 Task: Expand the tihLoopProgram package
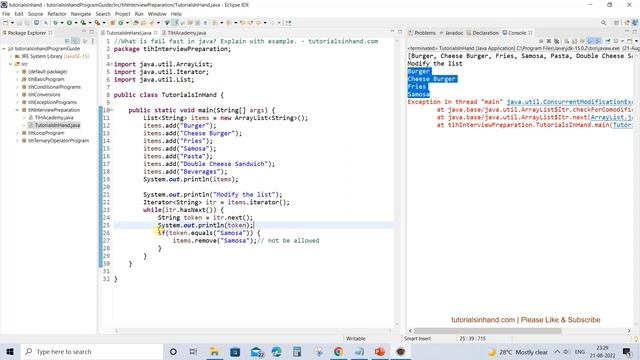pyautogui.click(x=18, y=133)
